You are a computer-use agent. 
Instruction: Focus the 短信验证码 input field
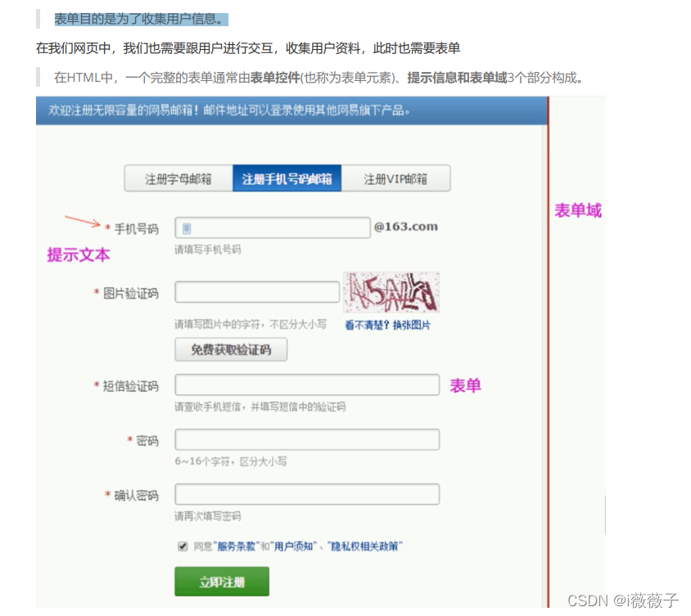click(307, 384)
